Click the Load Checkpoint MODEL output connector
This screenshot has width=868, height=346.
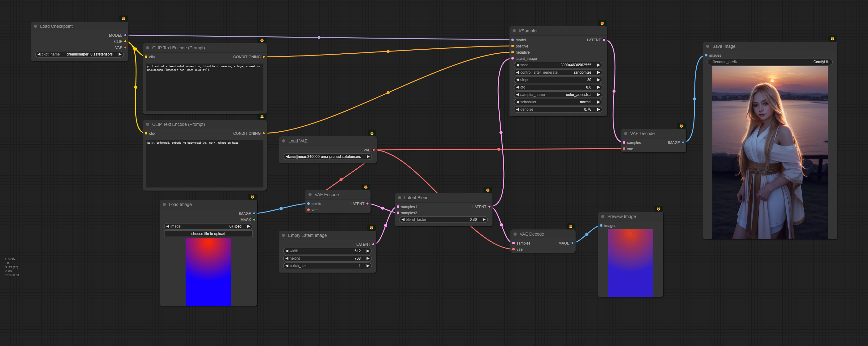point(125,35)
